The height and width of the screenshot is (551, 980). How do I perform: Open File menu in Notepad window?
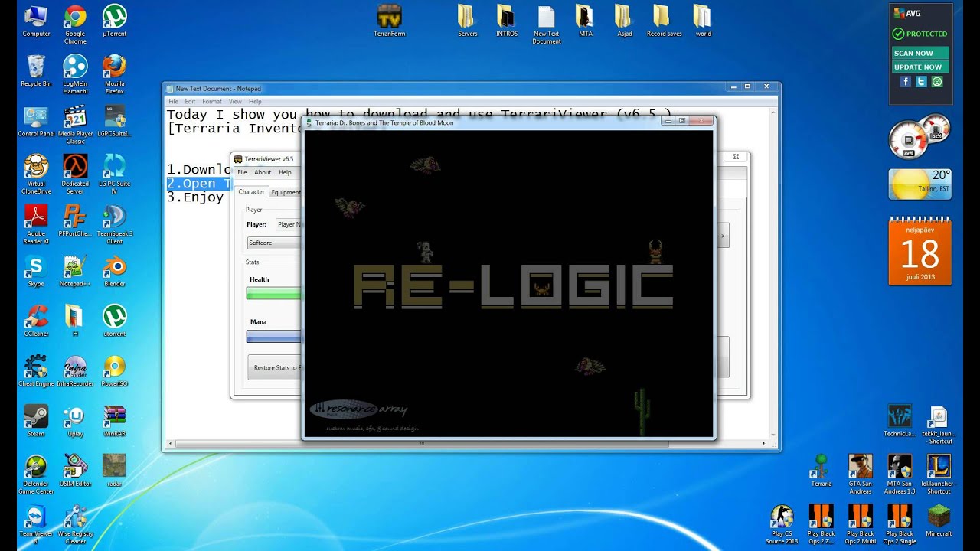click(x=173, y=101)
